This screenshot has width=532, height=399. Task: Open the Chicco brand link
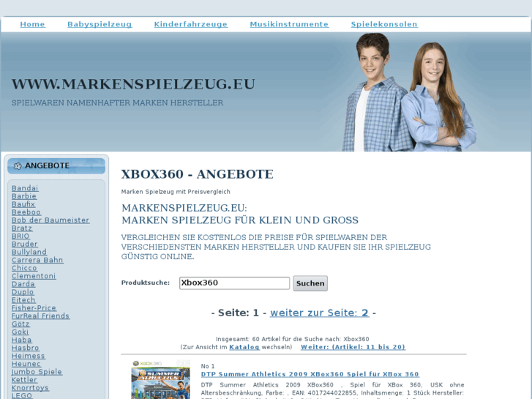pyautogui.click(x=24, y=268)
